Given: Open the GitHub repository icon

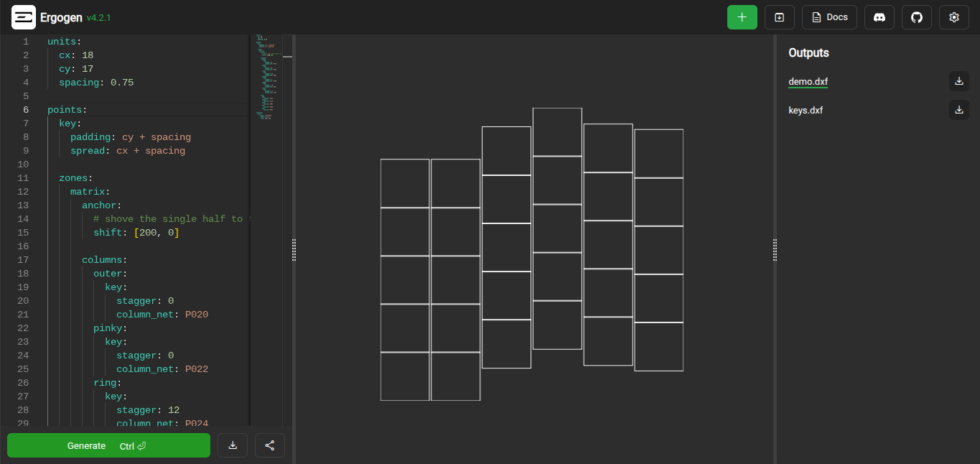Looking at the screenshot, I should tap(916, 17).
